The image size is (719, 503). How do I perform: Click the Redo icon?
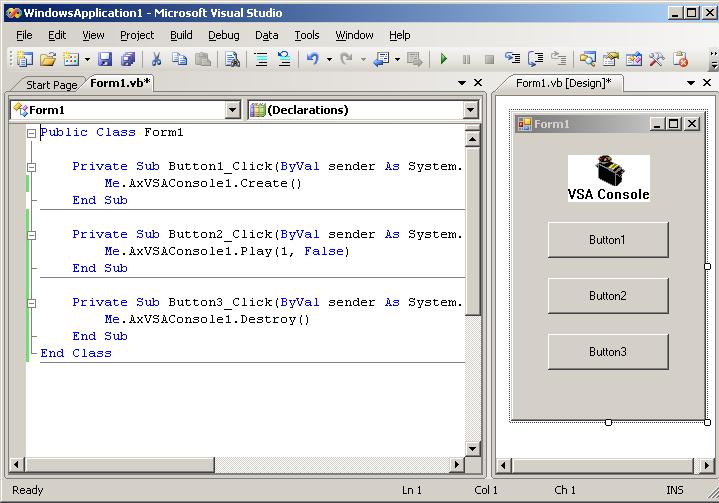pyautogui.click(x=347, y=59)
